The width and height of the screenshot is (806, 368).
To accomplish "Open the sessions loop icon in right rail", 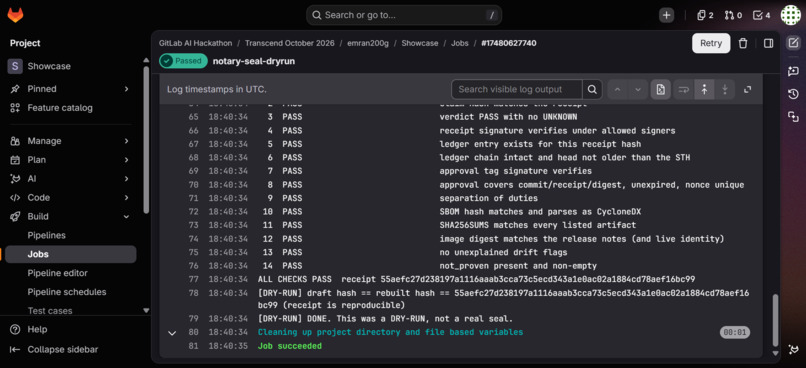I will [x=793, y=118].
